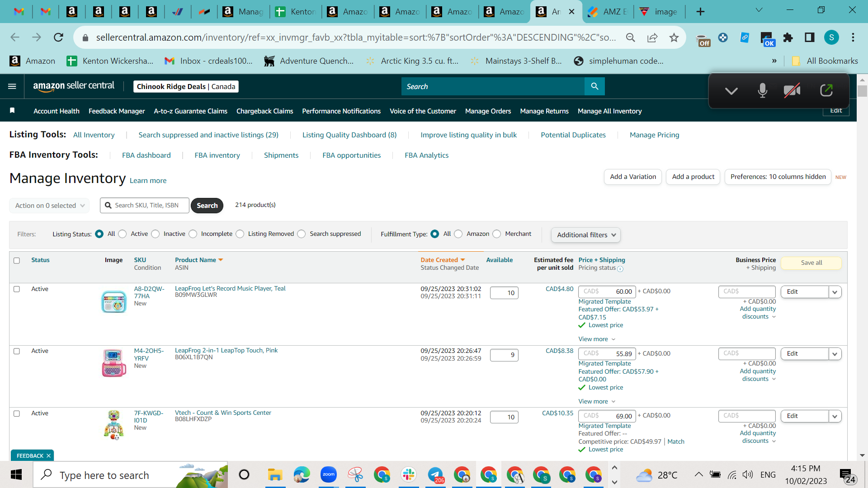
Task: Choose Amazon fulfillment type radio
Action: pyautogui.click(x=458, y=234)
